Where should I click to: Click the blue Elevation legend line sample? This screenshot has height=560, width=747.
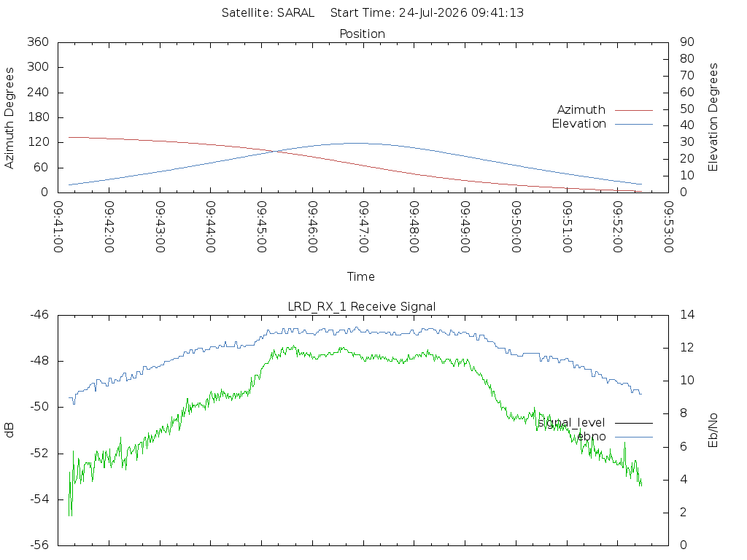coord(634,124)
